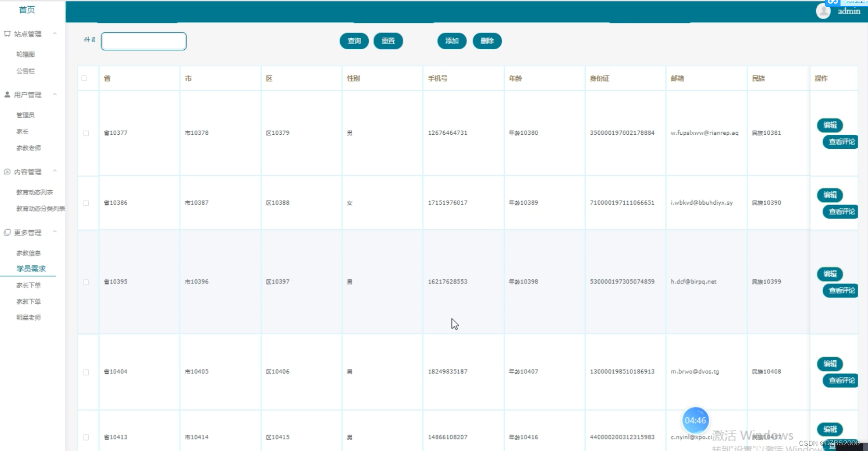Check the row checkbox for 省10404
The width and height of the screenshot is (868, 451).
click(86, 372)
